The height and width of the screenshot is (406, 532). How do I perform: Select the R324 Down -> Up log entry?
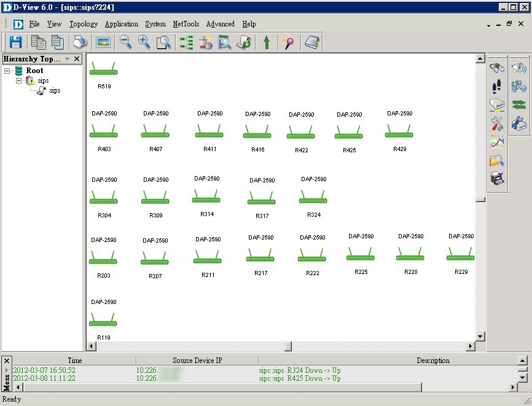[x=265, y=370]
